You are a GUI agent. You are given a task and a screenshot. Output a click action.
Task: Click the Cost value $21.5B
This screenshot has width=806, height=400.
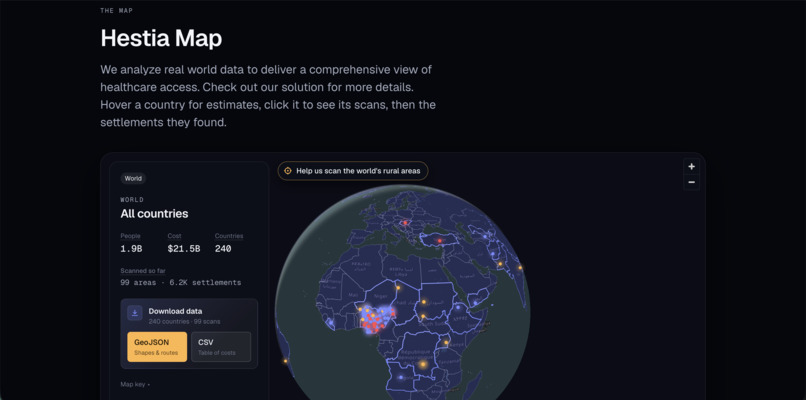pos(184,249)
